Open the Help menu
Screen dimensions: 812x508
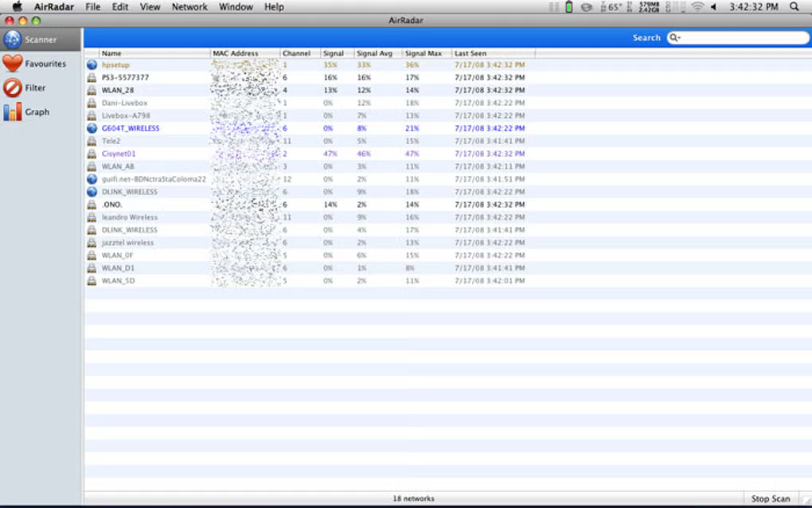coord(274,6)
